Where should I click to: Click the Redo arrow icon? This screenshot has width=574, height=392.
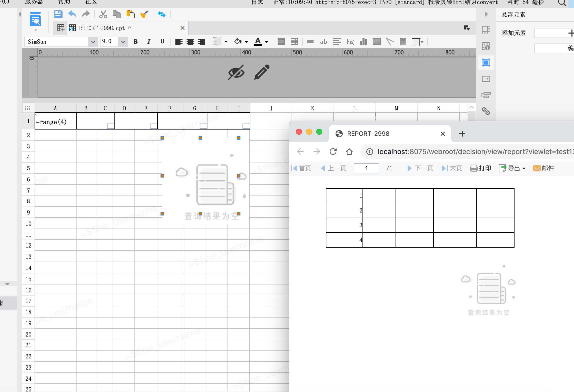point(86,14)
